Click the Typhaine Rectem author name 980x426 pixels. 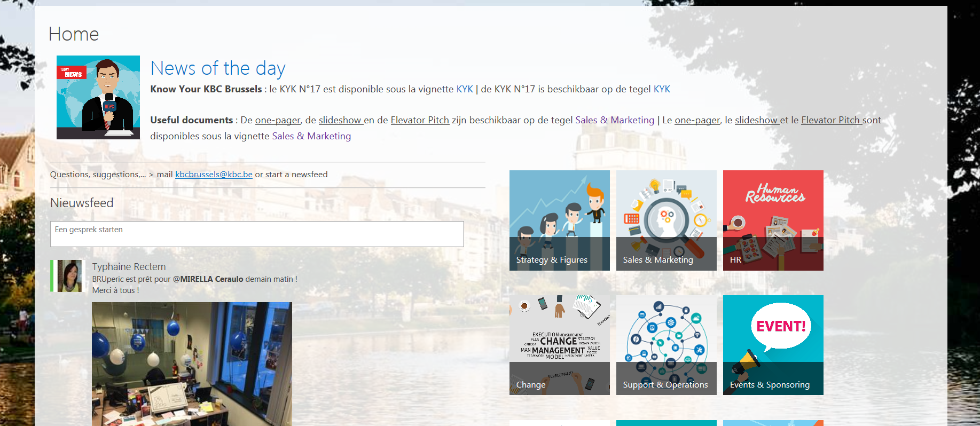click(x=129, y=266)
